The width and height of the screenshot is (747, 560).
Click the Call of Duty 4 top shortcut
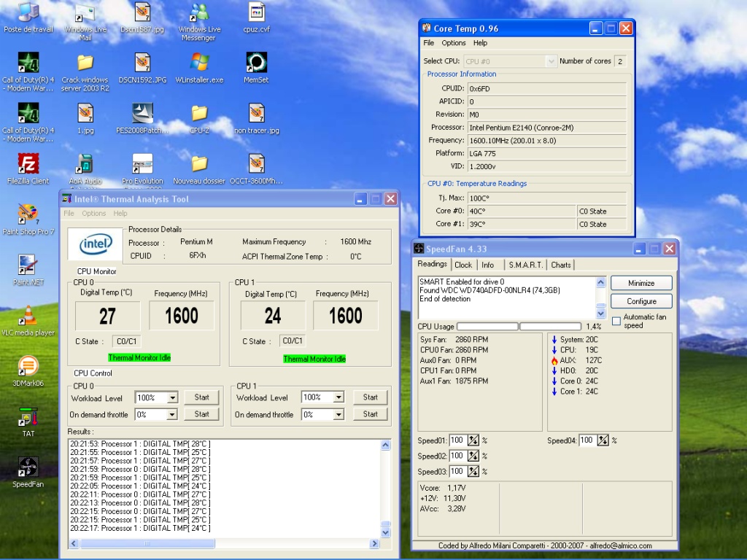coord(28,72)
